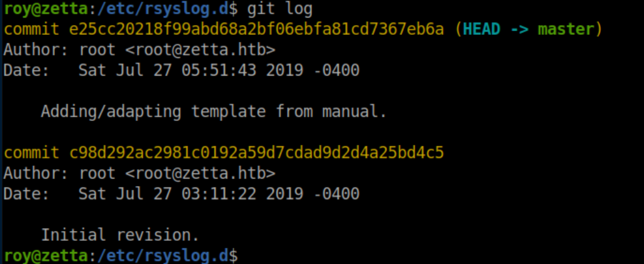Screen dimensions: 644x264
Task: Click the 'Initial revision.' commit message
Action: point(119,235)
